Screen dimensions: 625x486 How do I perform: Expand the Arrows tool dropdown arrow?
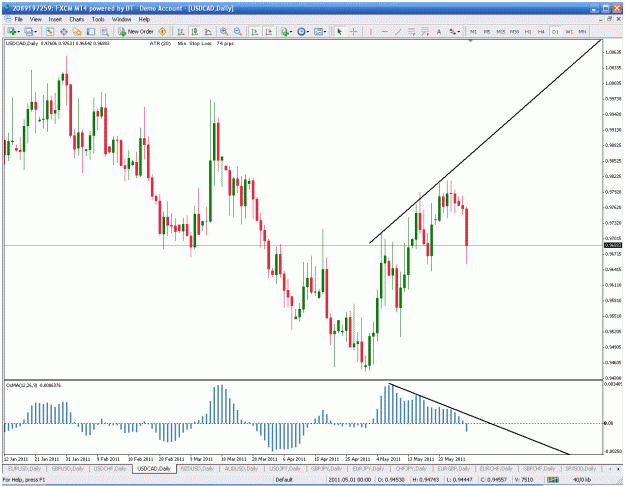pyautogui.click(x=459, y=32)
